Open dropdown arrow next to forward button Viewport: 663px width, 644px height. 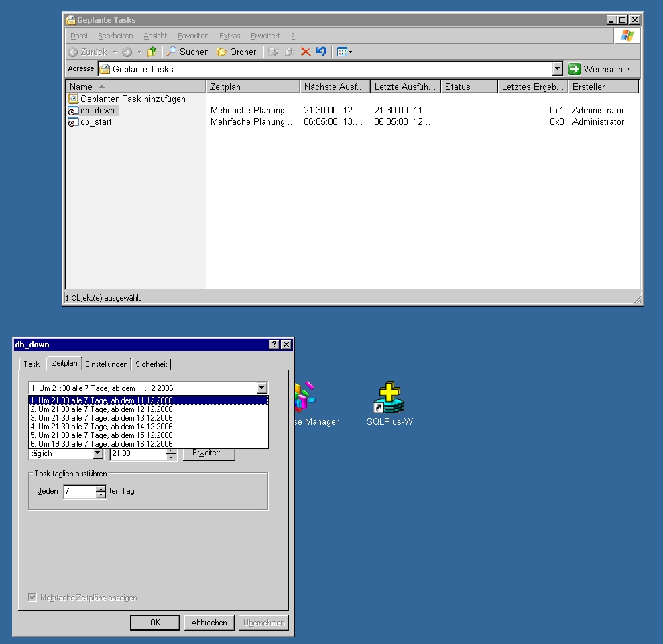coord(139,52)
